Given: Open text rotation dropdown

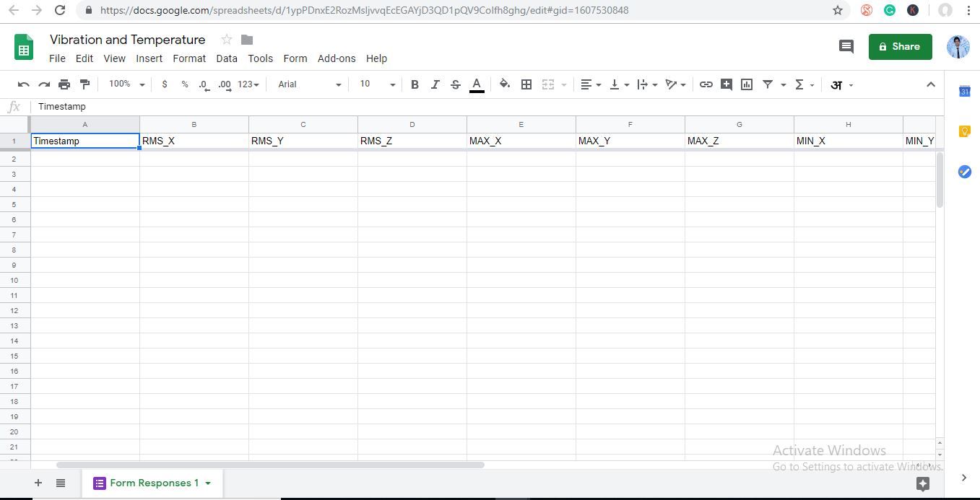Looking at the screenshot, I should click(675, 84).
